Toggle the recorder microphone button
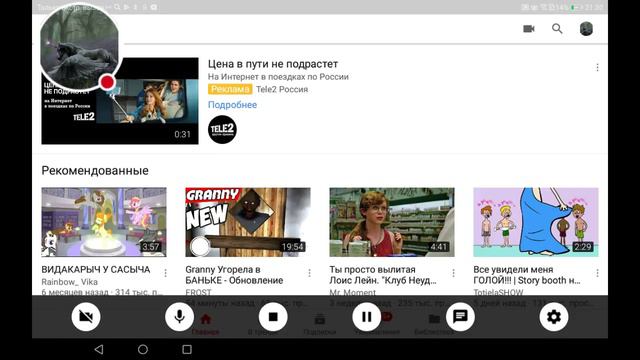640x360 pixels. pos(179,317)
